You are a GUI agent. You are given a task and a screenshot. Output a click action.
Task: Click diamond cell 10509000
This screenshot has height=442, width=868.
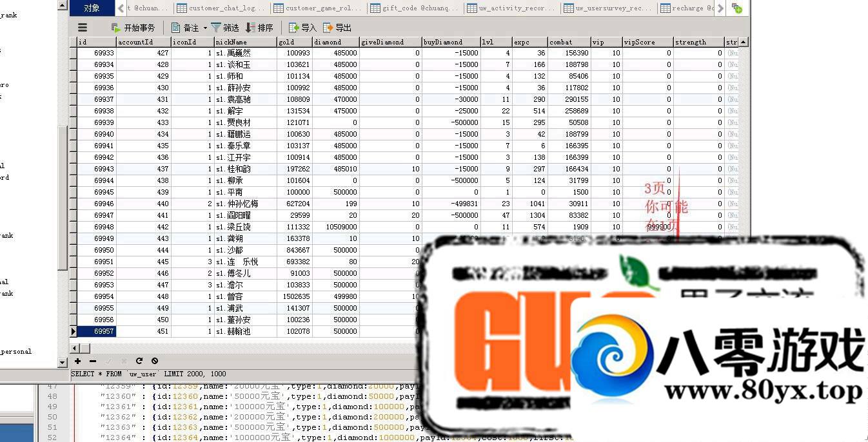[x=336, y=227]
